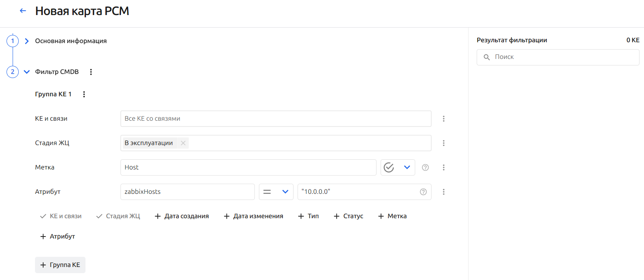Show help icon inside attribute value field
The height and width of the screenshot is (280, 644).
point(423,192)
